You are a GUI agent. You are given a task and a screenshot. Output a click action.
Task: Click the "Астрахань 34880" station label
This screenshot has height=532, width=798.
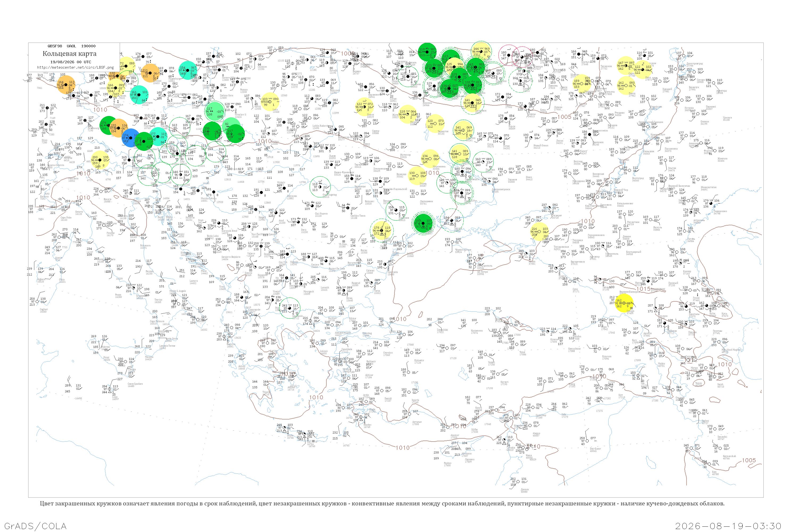click(x=699, y=222)
